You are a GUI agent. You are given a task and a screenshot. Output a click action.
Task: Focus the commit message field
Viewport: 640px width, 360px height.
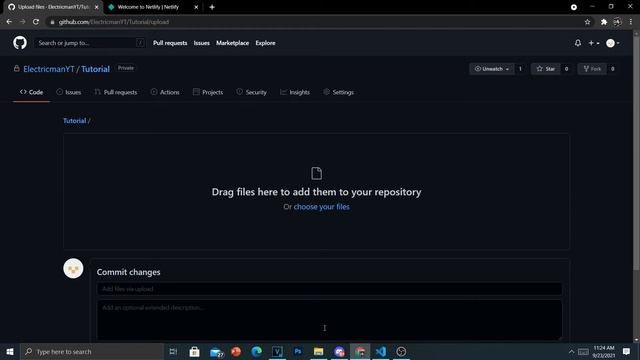pyautogui.click(x=329, y=289)
